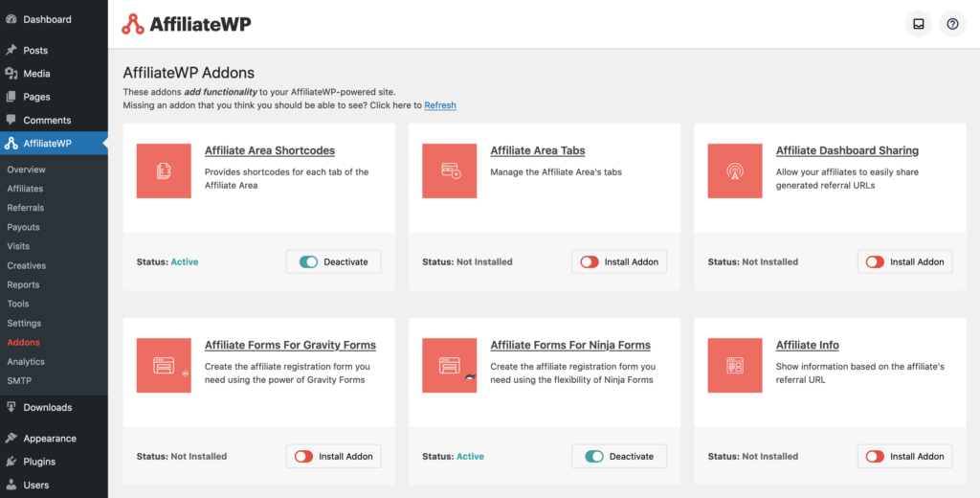Go to Tools submenu
Viewport: 980px width, 498px height.
coord(18,304)
